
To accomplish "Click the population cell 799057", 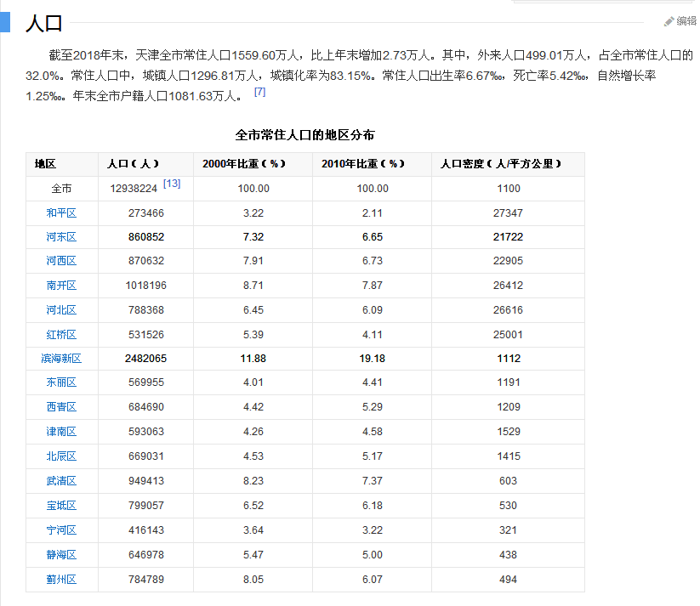I will (146, 506).
